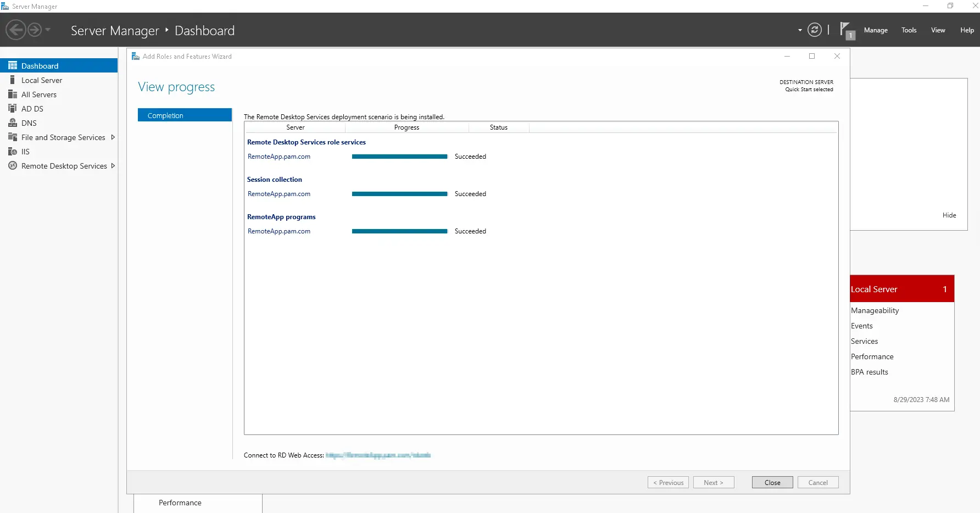980x513 pixels.
Task: Open Events for Local Server
Action: [x=862, y=325]
